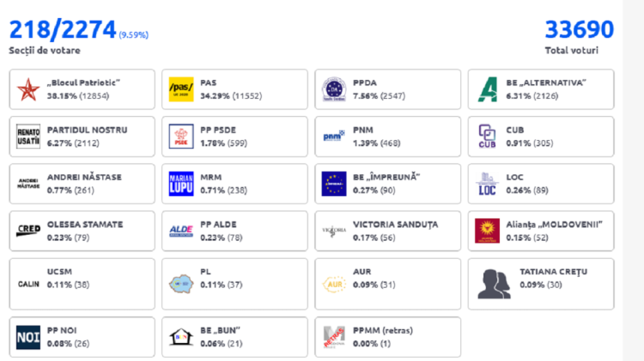This screenshot has width=644, height=361.
Task: Click the CUB party logo
Action: click(487, 136)
